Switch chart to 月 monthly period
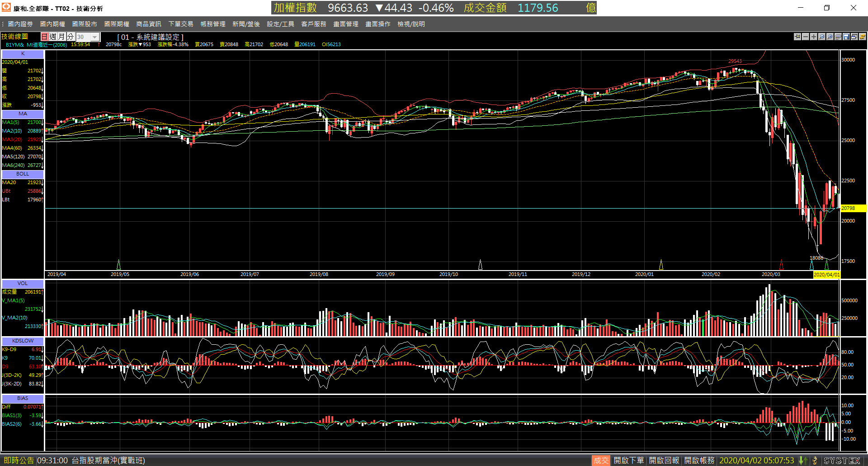 click(62, 37)
